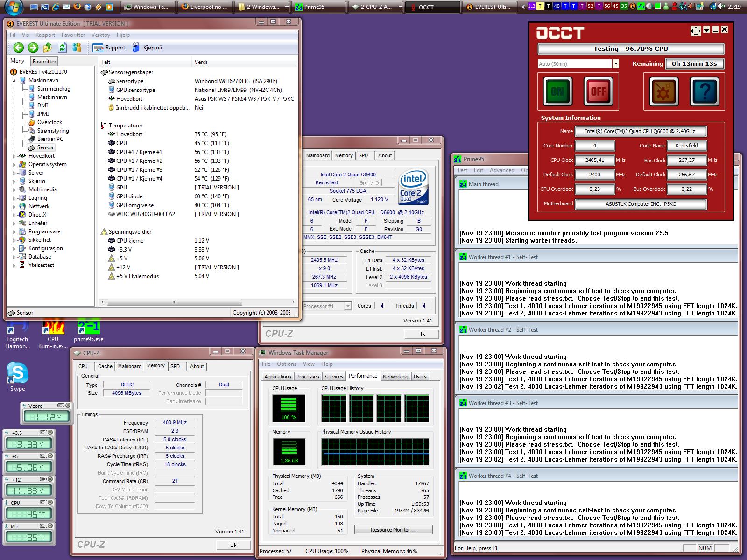
Task: Expand Multimedia node in EVEREST tree
Action: coord(14,189)
